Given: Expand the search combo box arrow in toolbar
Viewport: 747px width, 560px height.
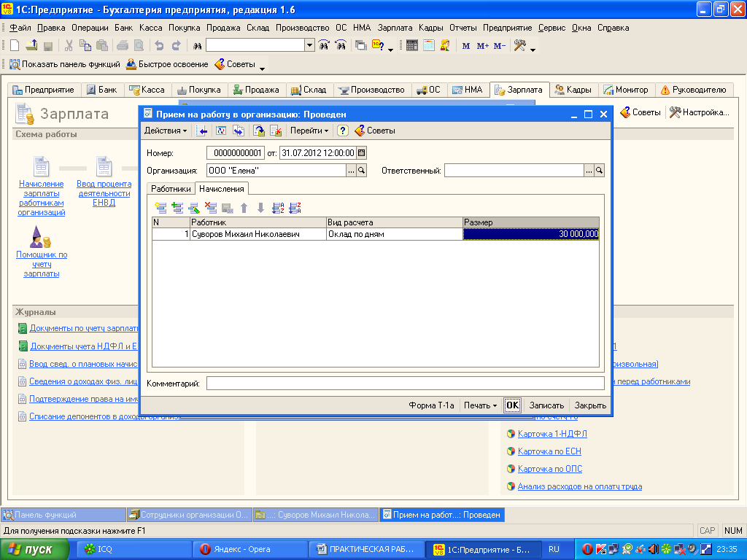Looking at the screenshot, I should (x=309, y=45).
